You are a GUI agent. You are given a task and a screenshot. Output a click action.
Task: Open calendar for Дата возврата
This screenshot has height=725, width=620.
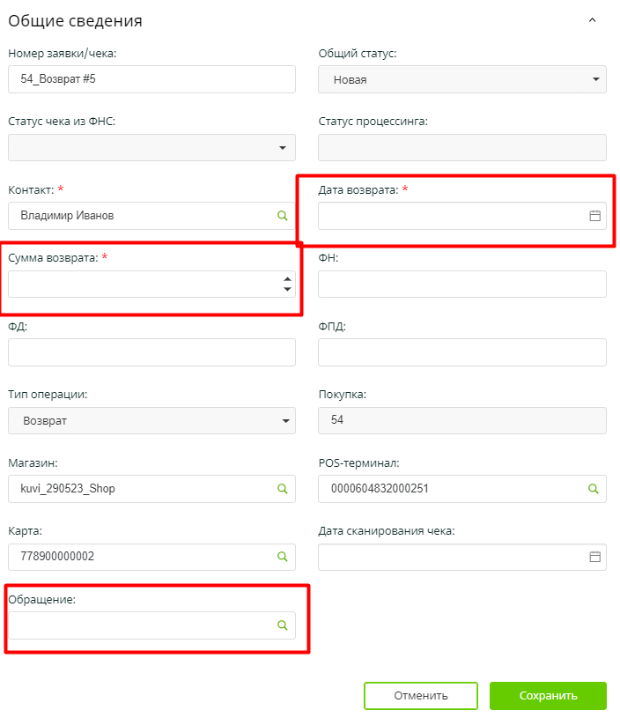[x=594, y=215]
